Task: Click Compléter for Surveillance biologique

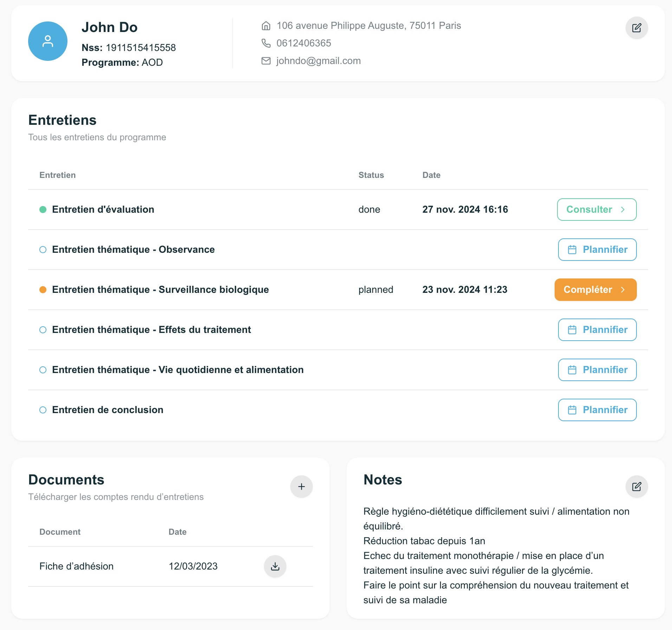Action: (595, 290)
